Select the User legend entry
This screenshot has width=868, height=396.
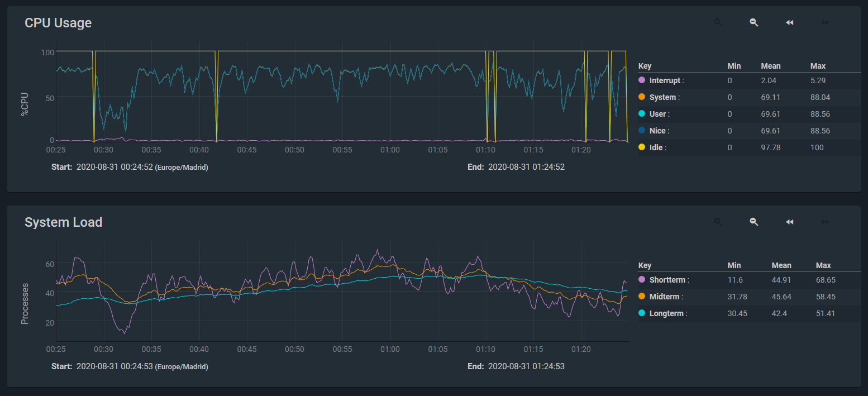point(658,114)
